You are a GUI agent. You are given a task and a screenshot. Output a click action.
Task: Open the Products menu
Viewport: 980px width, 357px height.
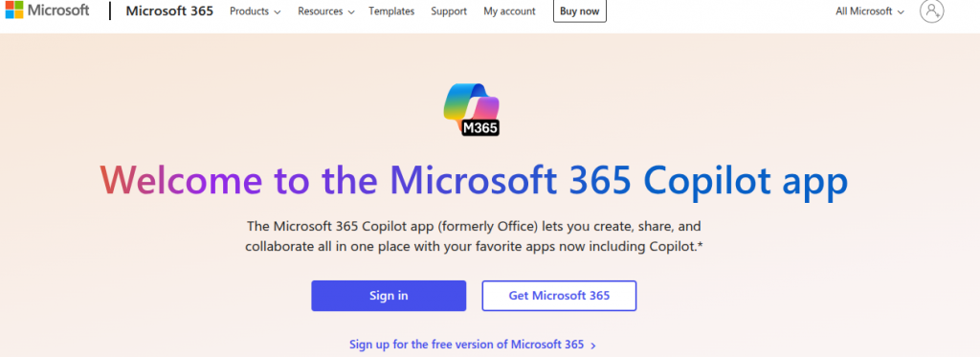[255, 11]
